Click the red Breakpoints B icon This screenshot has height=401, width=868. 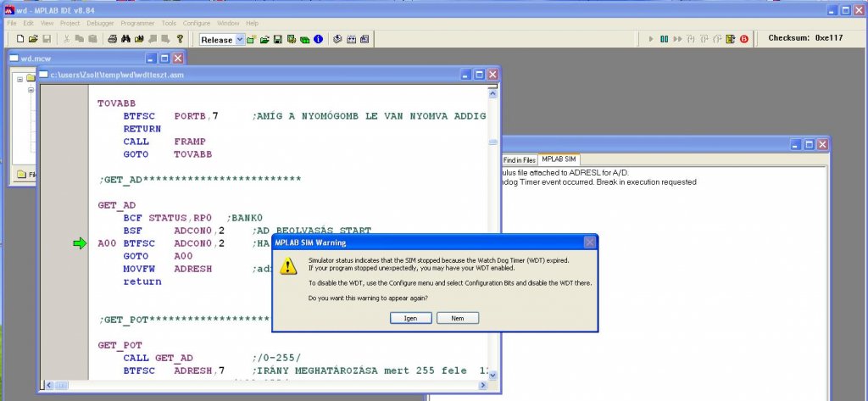coord(744,39)
